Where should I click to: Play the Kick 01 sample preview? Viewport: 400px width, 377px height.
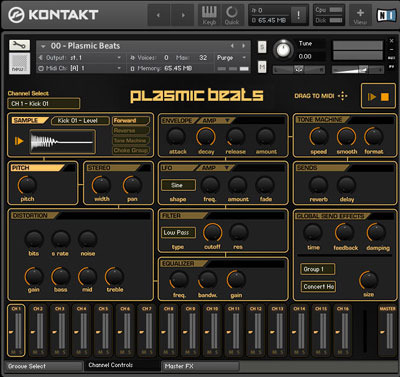pos(19,141)
